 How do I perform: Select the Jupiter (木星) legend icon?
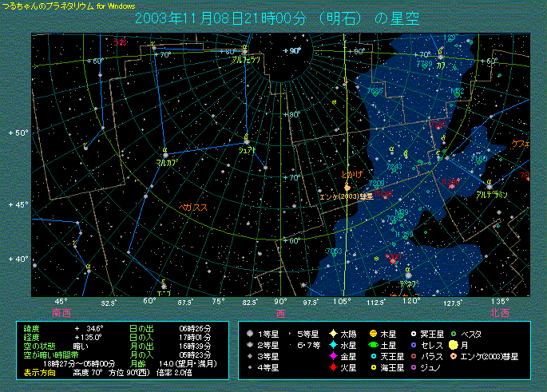[374, 333]
